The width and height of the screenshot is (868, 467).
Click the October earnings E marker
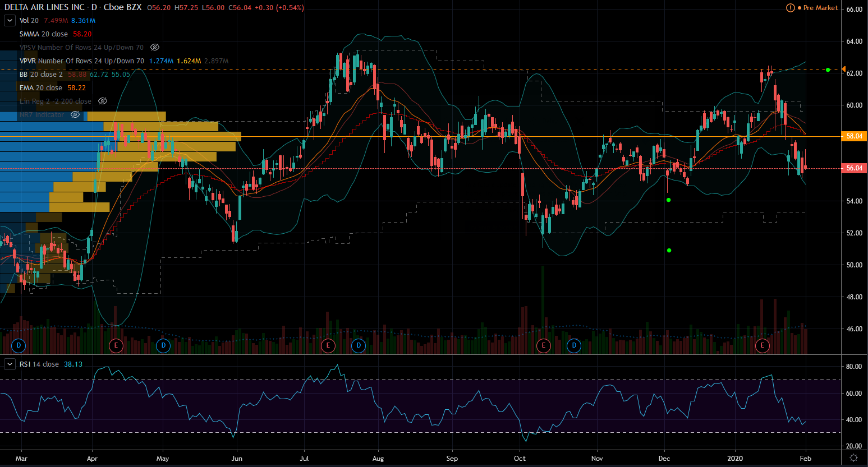(543, 345)
